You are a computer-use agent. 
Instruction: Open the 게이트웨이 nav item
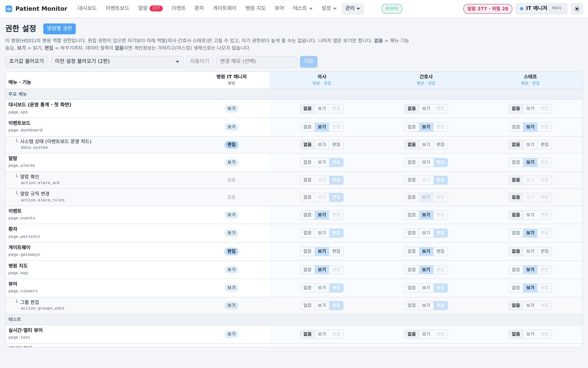[225, 8]
